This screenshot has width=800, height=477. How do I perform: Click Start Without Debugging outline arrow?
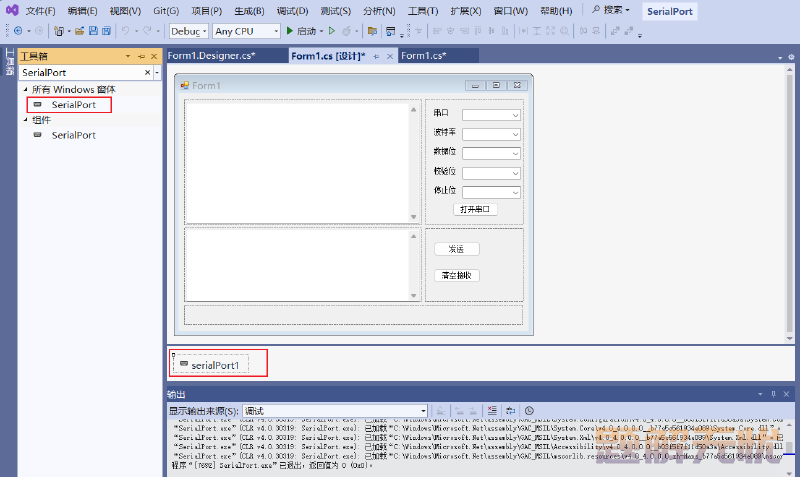332,31
